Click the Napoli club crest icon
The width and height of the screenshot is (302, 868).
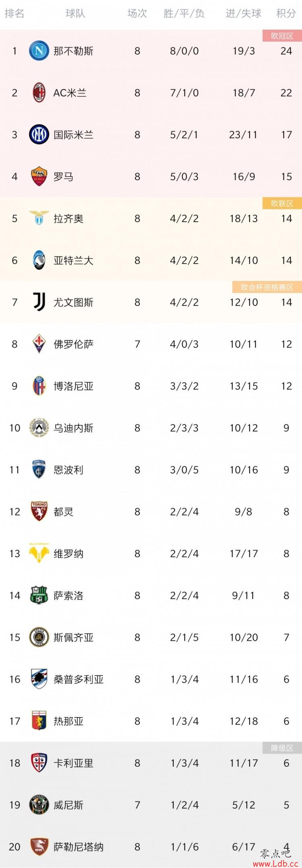(x=39, y=51)
